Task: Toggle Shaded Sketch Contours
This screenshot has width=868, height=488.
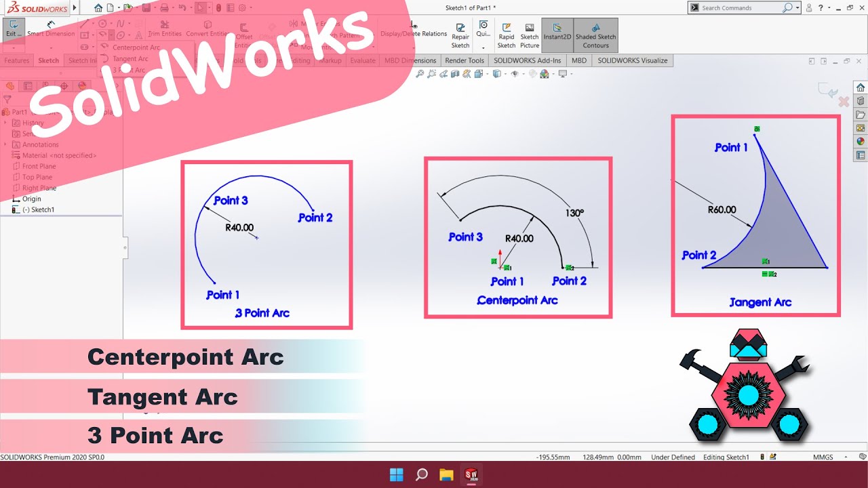Action: point(596,35)
